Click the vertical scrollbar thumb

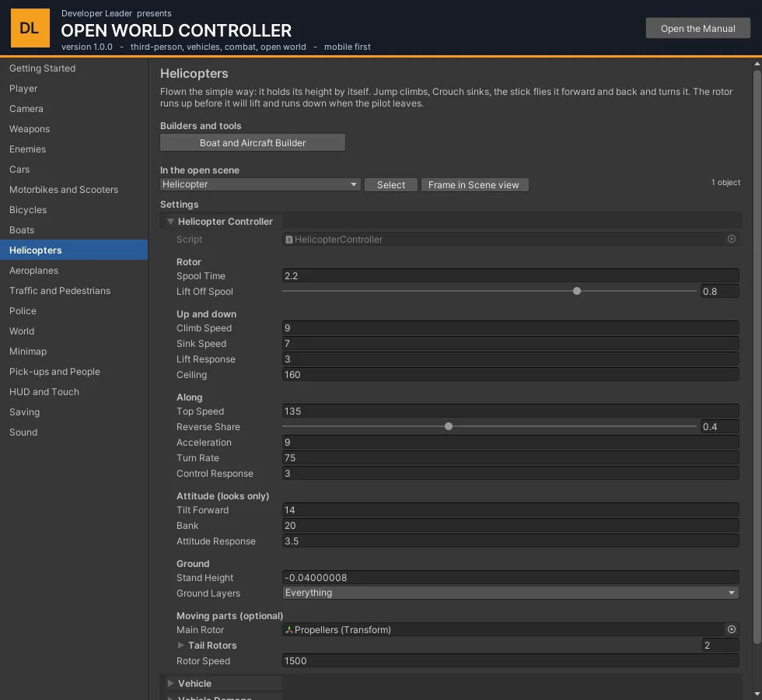(x=757, y=357)
